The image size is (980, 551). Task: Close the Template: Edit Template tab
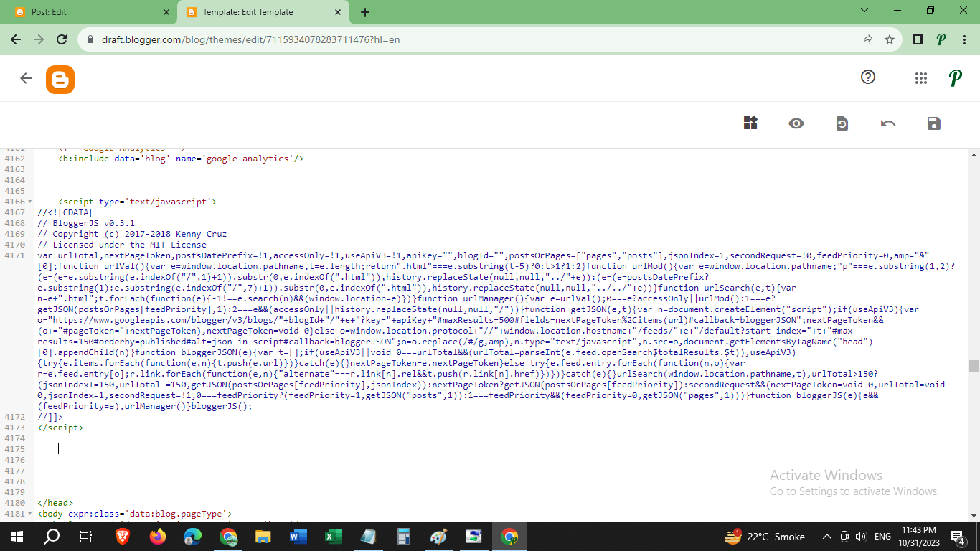337,12
